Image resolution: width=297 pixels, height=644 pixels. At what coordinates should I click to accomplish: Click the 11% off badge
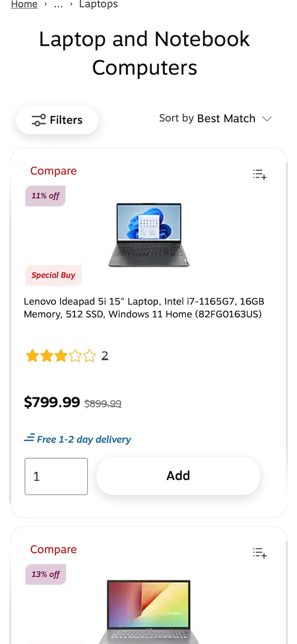coord(46,196)
